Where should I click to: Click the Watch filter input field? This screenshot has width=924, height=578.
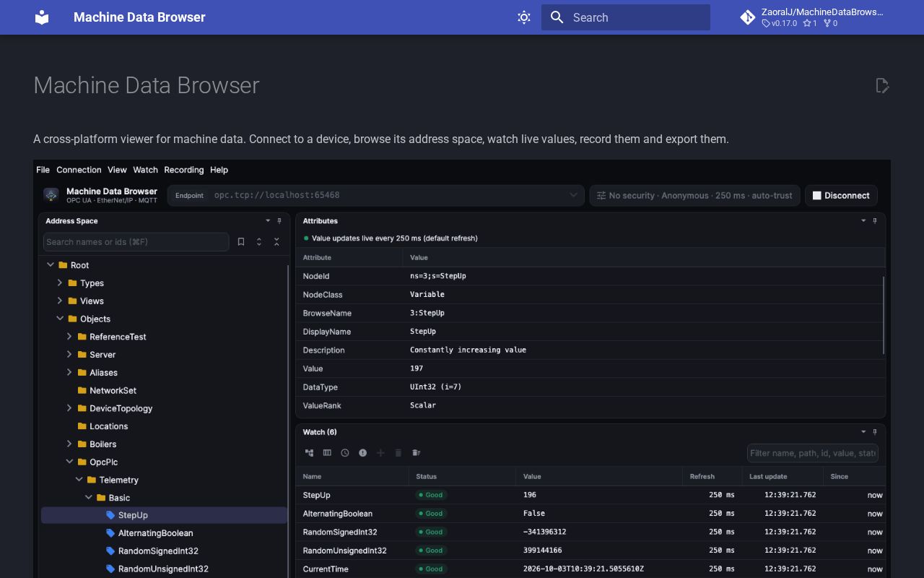(x=813, y=453)
